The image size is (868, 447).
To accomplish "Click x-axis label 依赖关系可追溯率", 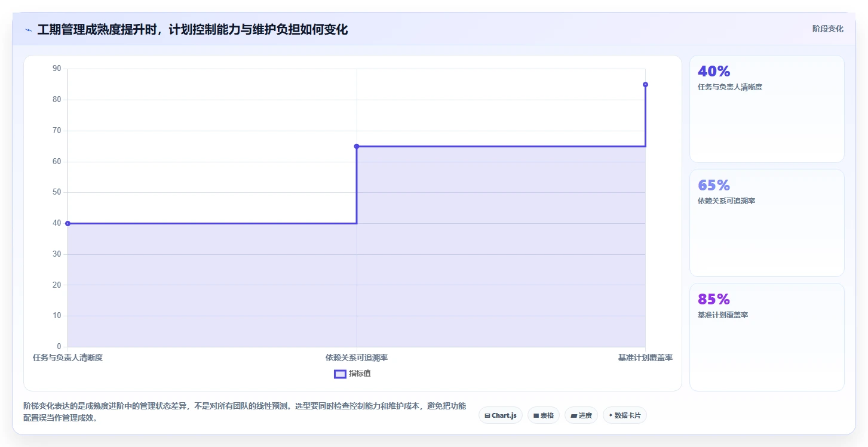I will point(357,358).
